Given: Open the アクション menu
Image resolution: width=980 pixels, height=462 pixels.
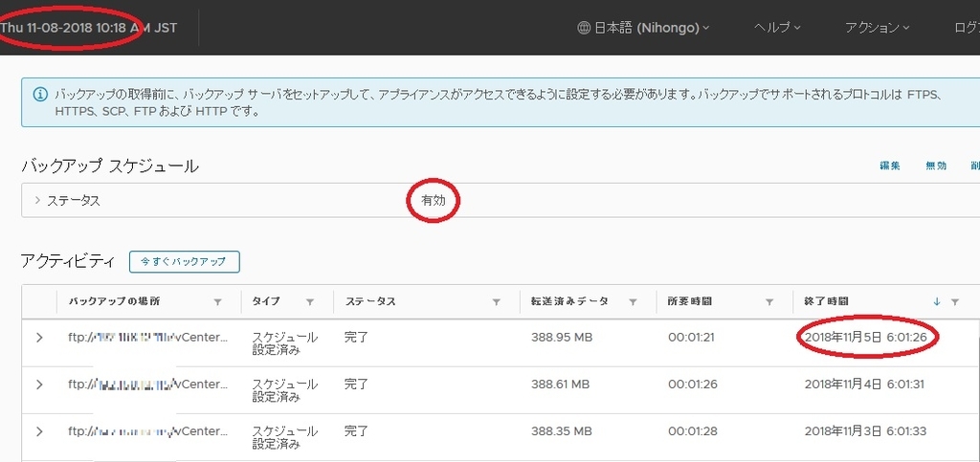Looking at the screenshot, I should pyautogui.click(x=877, y=28).
